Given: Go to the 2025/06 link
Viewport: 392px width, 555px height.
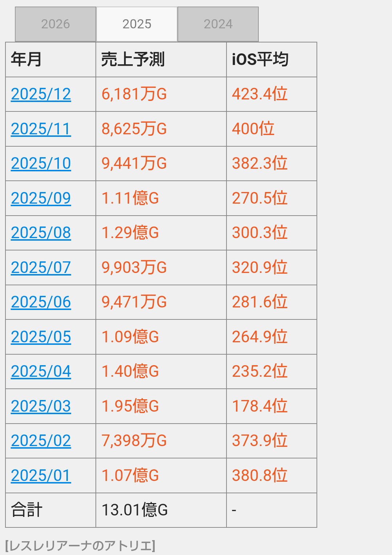Looking at the screenshot, I should pos(41,302).
